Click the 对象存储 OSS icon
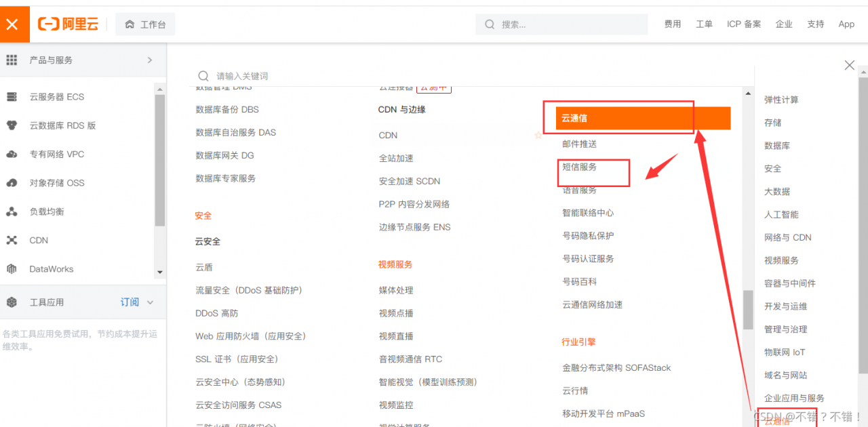The height and width of the screenshot is (427, 868). point(12,183)
